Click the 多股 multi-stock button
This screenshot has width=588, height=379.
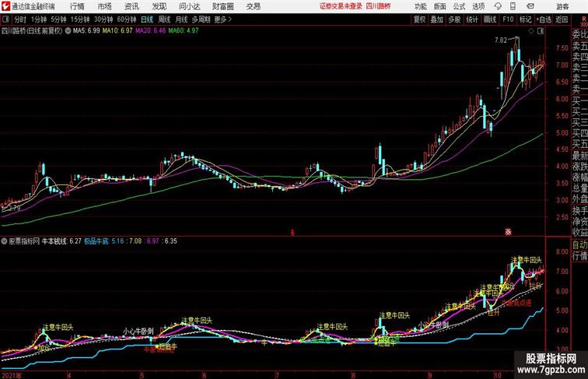(454, 19)
